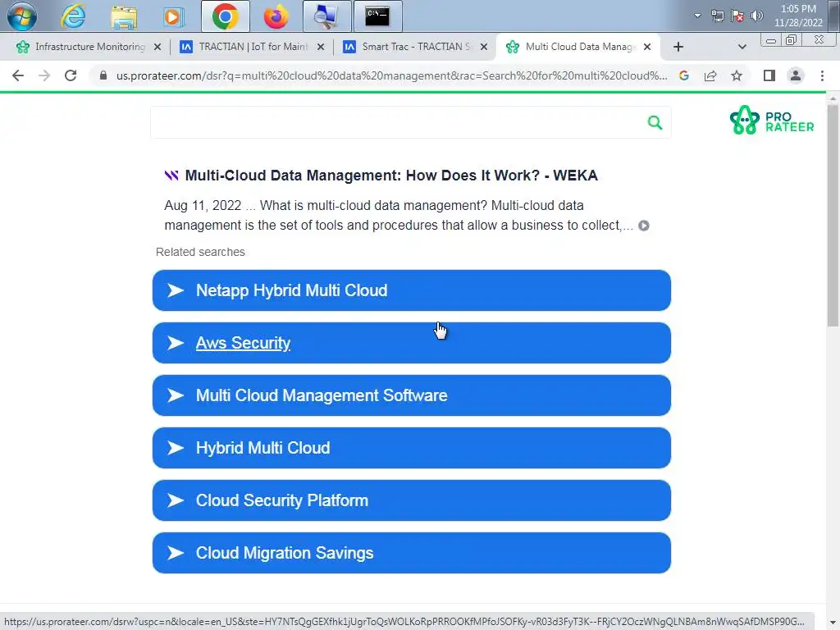Close the Infrastructure Monitoring tab
The image size is (840, 630).
157,47
